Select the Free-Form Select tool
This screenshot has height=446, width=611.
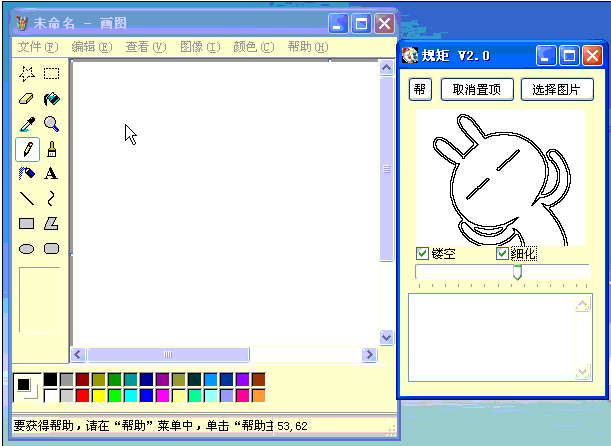(x=27, y=74)
